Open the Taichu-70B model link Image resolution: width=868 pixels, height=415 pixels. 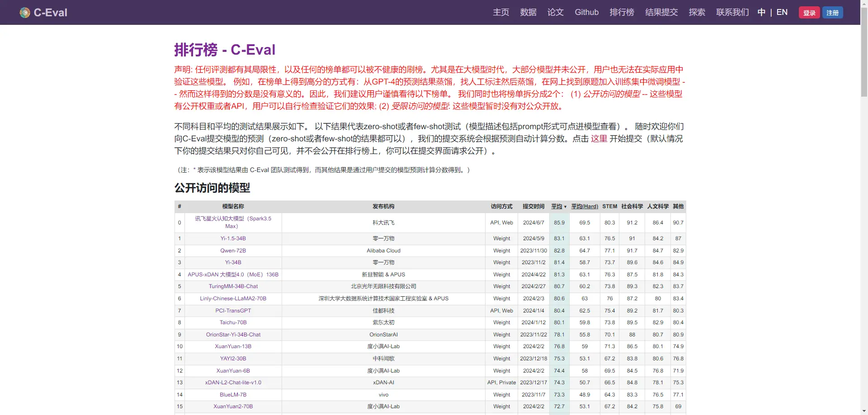[x=233, y=322]
